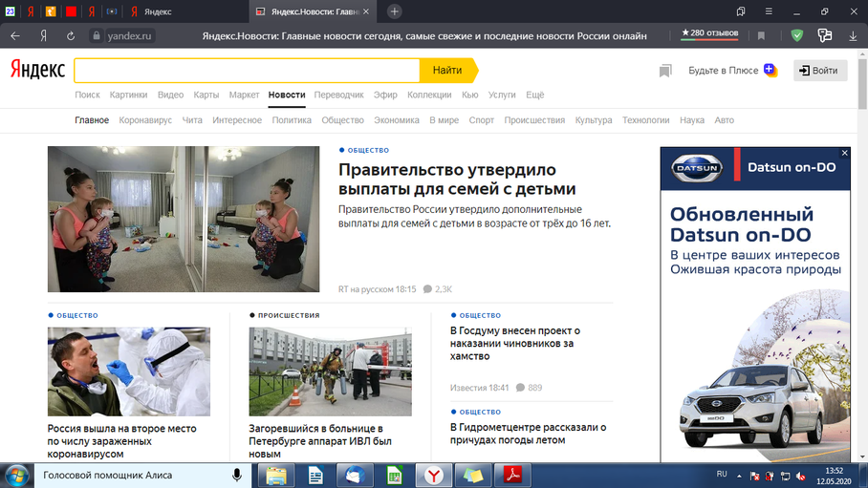The image size is (868, 488).
Task: Show hidden system tray icons arrow
Action: (739, 476)
